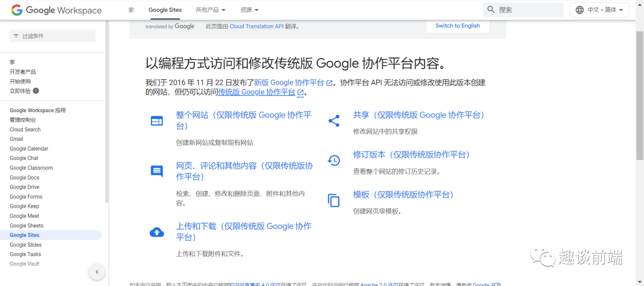Open 上传和下载 link
644x286 pixels.
(243, 232)
